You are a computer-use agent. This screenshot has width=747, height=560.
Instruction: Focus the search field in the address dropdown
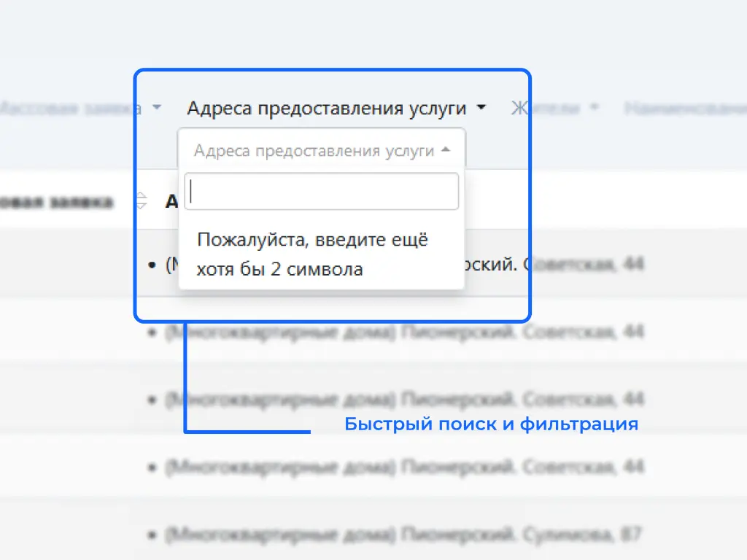pos(321,191)
